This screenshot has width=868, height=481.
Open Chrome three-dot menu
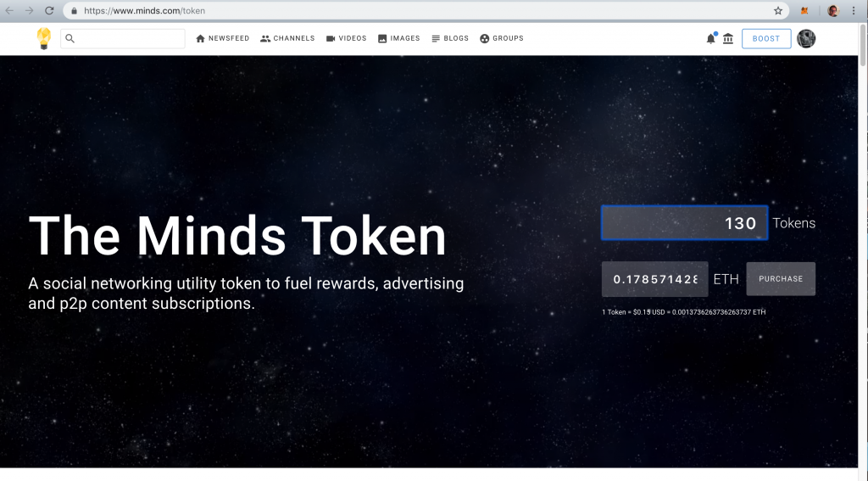854,10
